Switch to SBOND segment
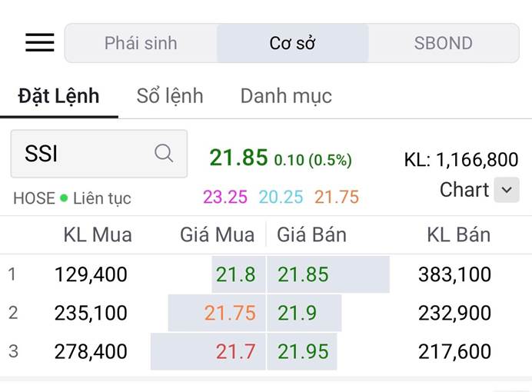The width and height of the screenshot is (532, 392). pos(444,43)
